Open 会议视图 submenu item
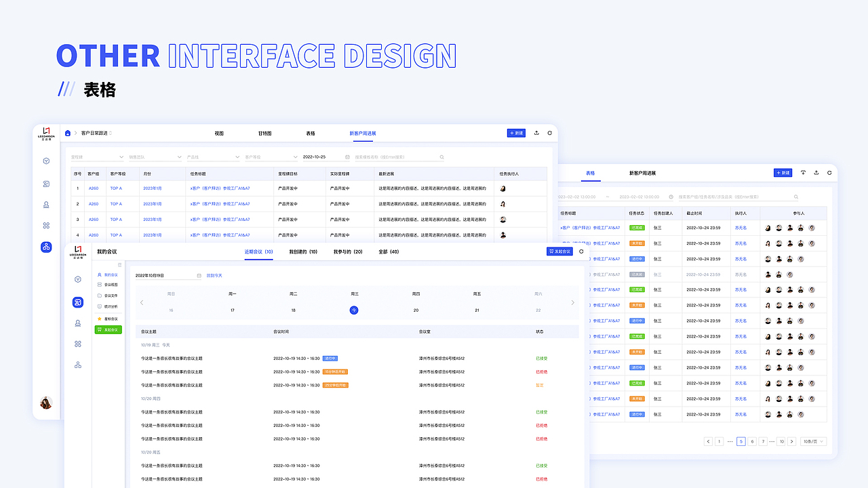Viewport: 868px width, 488px height. click(x=108, y=285)
